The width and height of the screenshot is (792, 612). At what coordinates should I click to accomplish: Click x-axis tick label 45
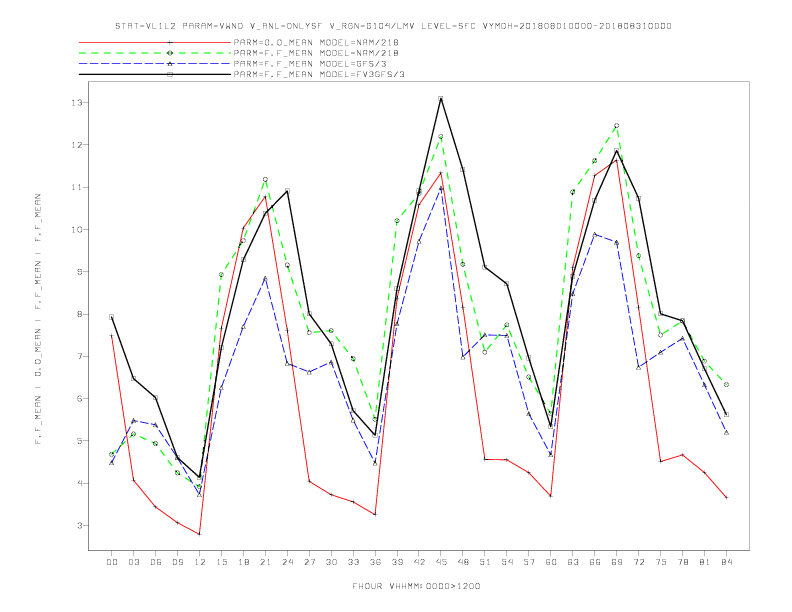tap(441, 562)
